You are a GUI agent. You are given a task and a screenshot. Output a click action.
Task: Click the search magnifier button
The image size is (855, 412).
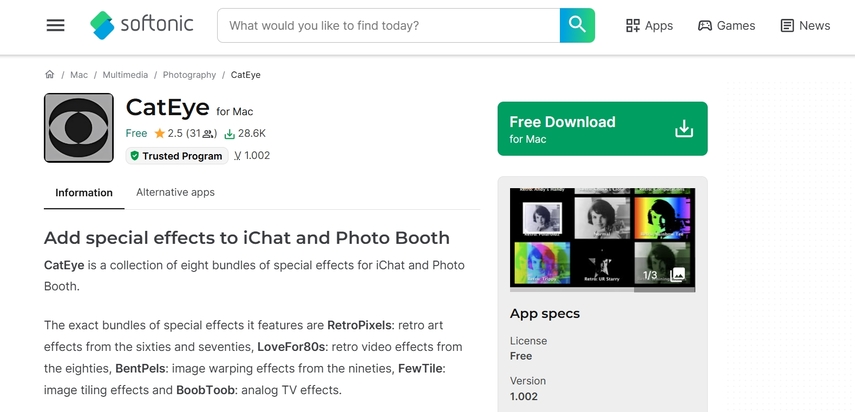(x=577, y=25)
